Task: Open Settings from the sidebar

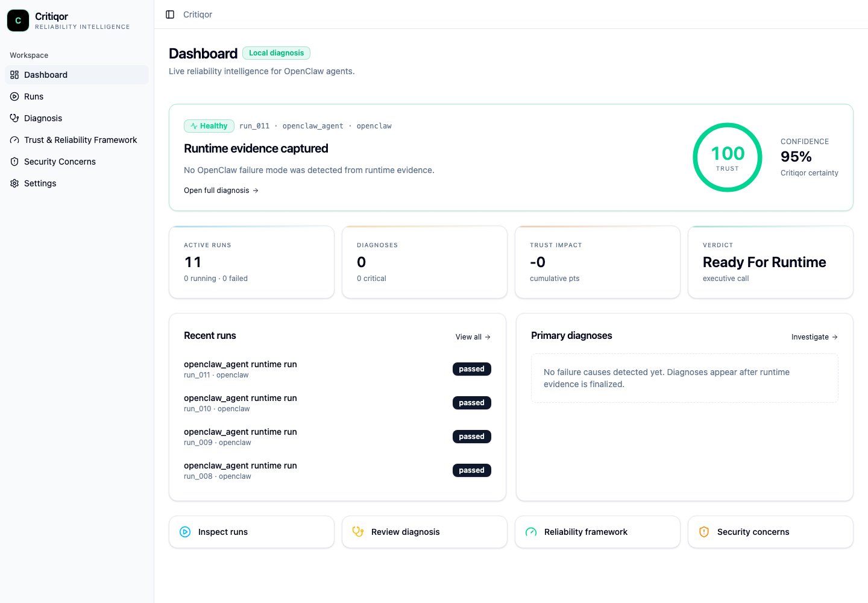Action: (77, 183)
